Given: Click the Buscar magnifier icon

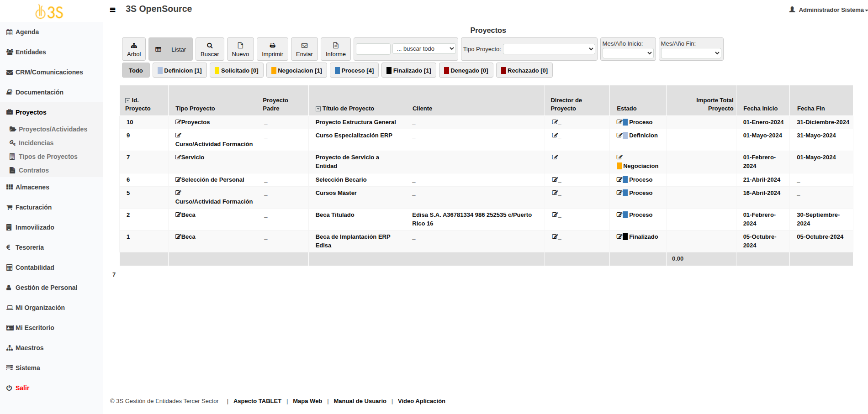Looking at the screenshot, I should pyautogui.click(x=210, y=46).
